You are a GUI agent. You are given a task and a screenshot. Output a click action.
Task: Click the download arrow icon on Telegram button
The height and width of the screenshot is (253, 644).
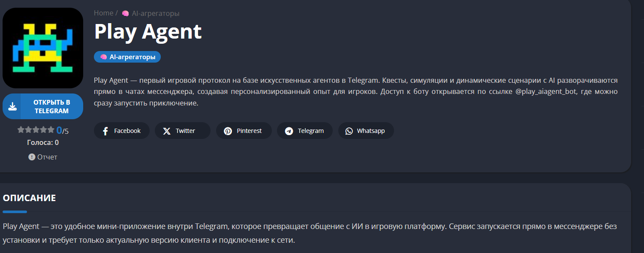pyautogui.click(x=12, y=106)
